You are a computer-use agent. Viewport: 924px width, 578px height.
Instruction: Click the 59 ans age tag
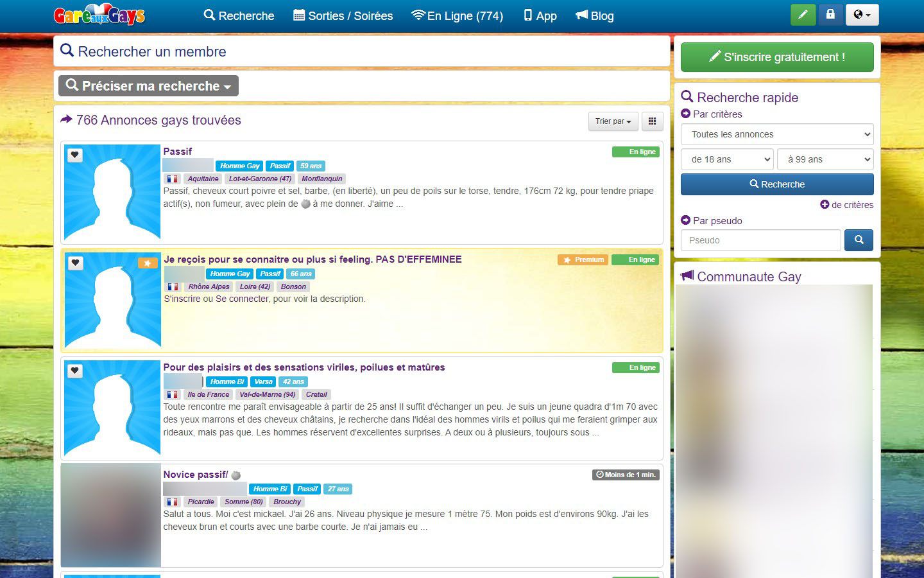tap(311, 166)
